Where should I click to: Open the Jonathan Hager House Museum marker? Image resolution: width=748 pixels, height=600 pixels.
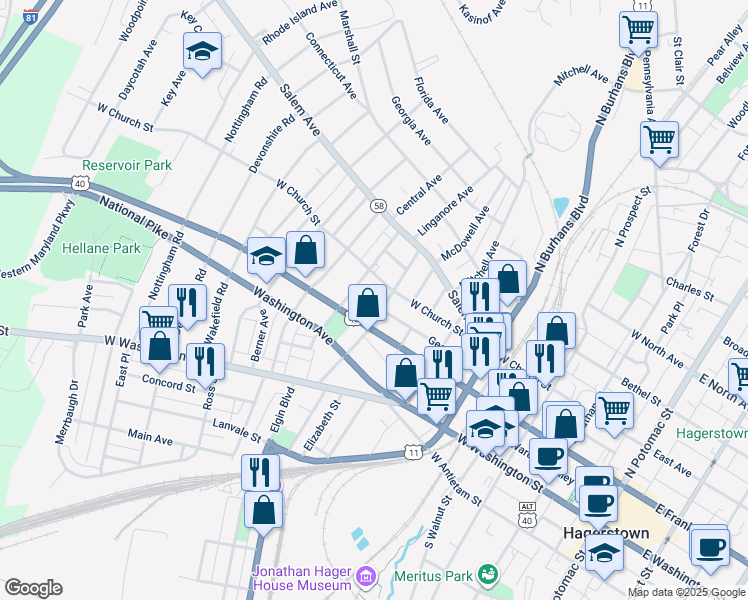366,576
